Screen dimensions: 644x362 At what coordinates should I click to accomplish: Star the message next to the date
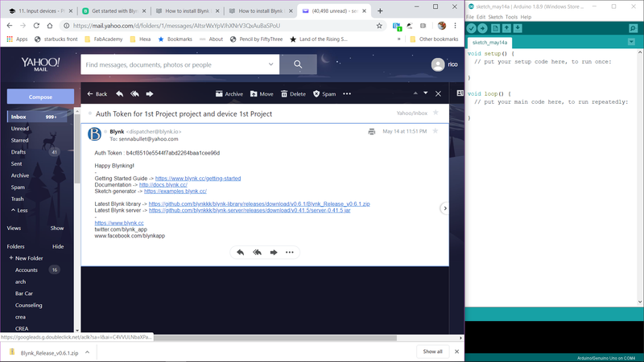[436, 131]
